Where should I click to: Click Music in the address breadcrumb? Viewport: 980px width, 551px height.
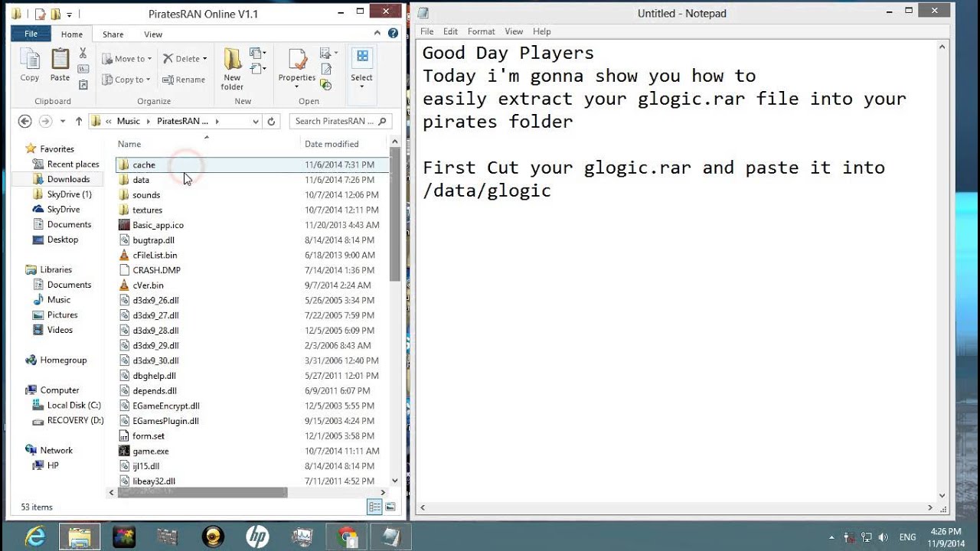click(x=128, y=121)
